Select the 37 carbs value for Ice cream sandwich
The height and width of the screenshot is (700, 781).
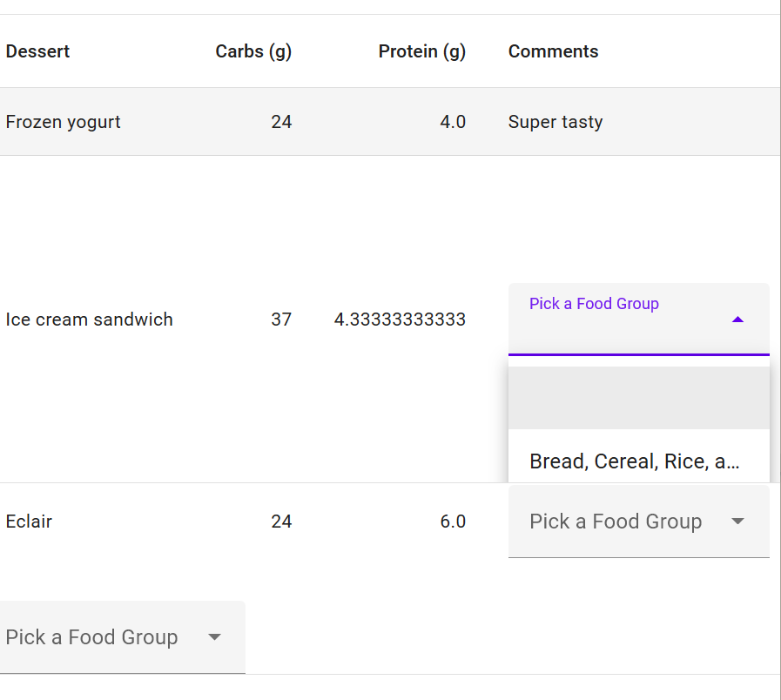pos(281,320)
